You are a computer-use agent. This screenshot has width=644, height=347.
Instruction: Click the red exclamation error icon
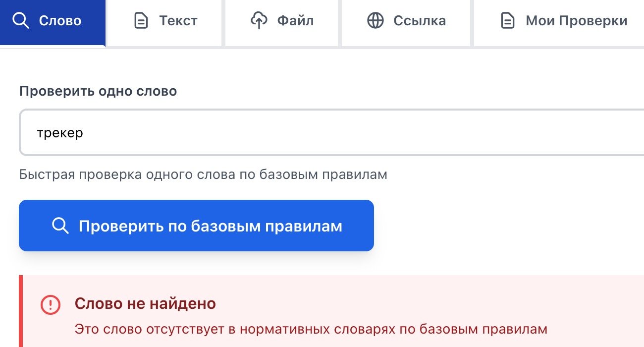click(x=50, y=304)
